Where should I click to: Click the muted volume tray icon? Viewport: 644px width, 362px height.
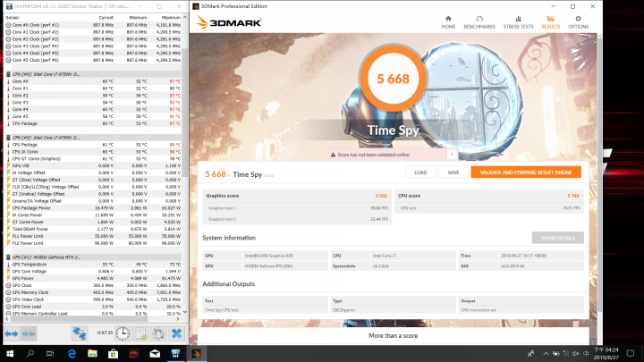[576, 353]
